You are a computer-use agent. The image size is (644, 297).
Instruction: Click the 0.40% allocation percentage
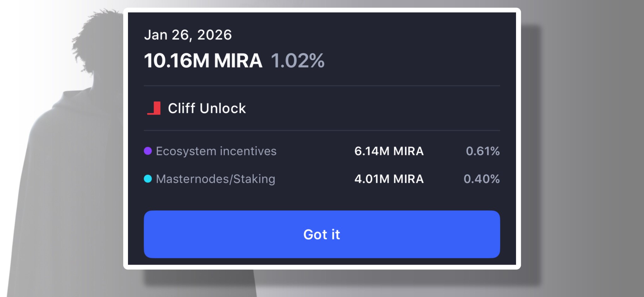(481, 179)
